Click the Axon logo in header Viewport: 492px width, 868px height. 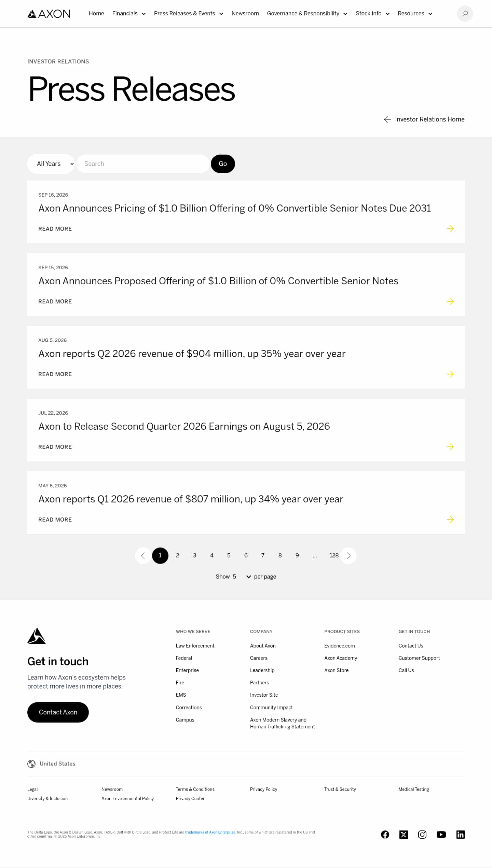[x=49, y=14]
